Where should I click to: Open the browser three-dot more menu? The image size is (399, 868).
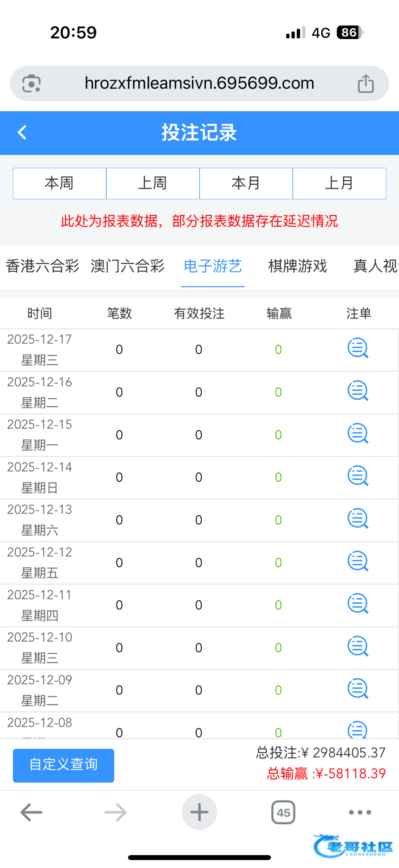click(x=360, y=812)
